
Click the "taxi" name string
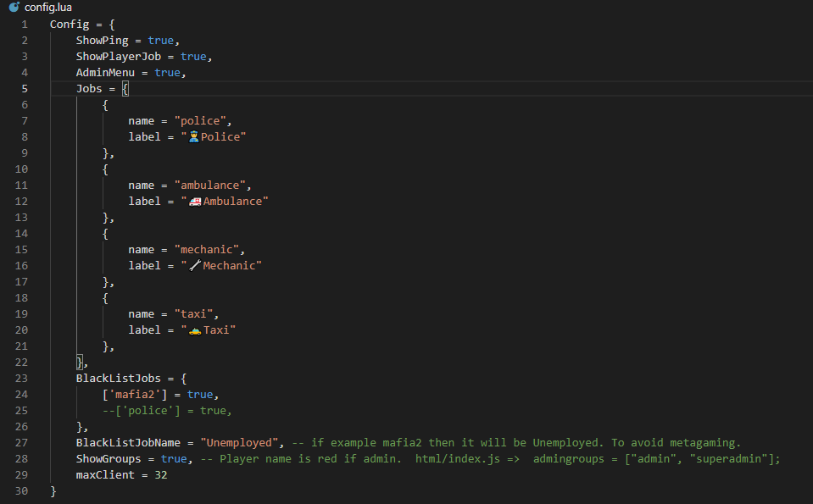[x=193, y=314]
